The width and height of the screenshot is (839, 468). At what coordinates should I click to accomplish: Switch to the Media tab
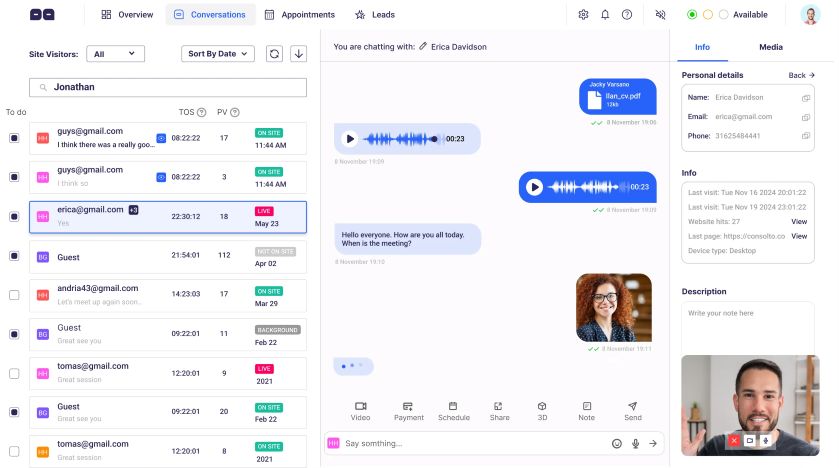(771, 47)
